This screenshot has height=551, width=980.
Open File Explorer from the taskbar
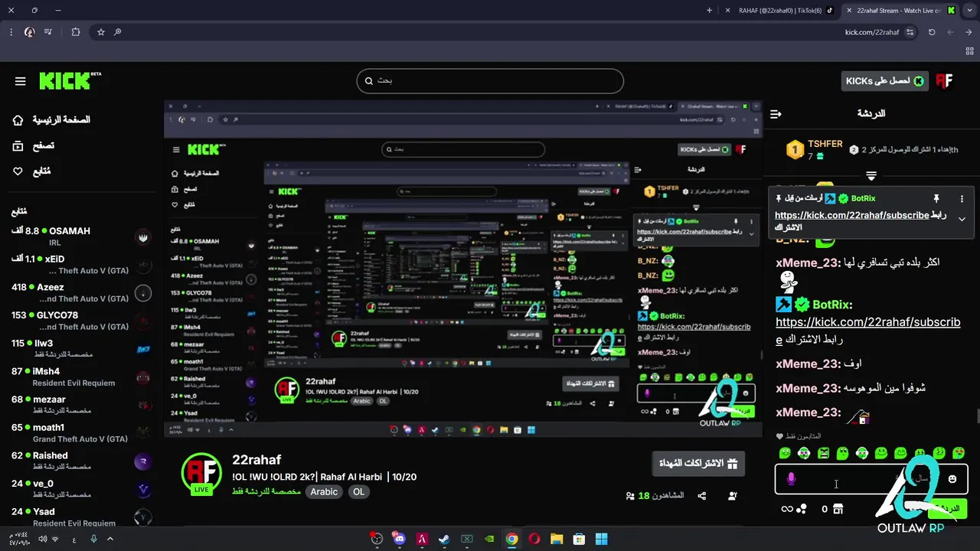[x=557, y=539]
